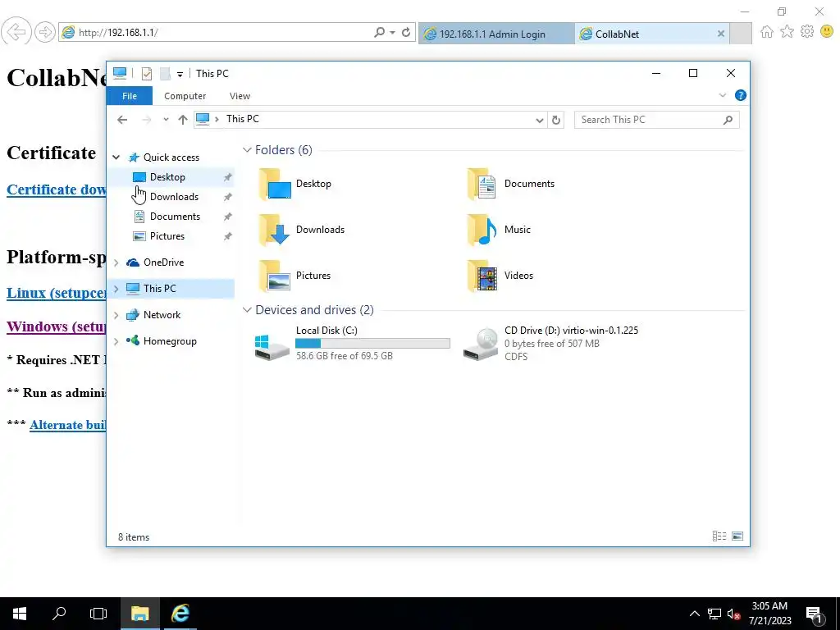Expand the Homegroup tree node

tap(116, 341)
